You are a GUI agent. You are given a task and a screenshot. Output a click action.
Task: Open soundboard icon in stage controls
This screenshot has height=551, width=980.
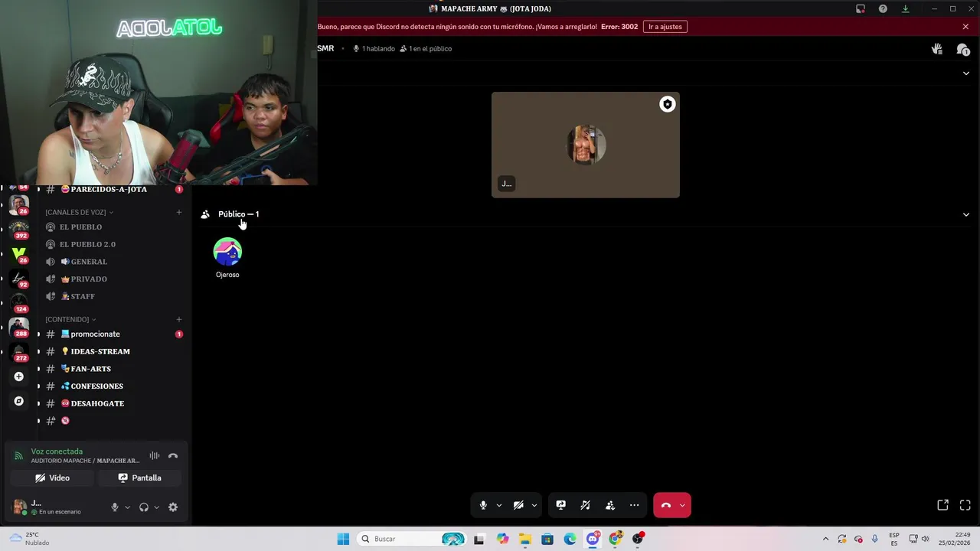586,505
